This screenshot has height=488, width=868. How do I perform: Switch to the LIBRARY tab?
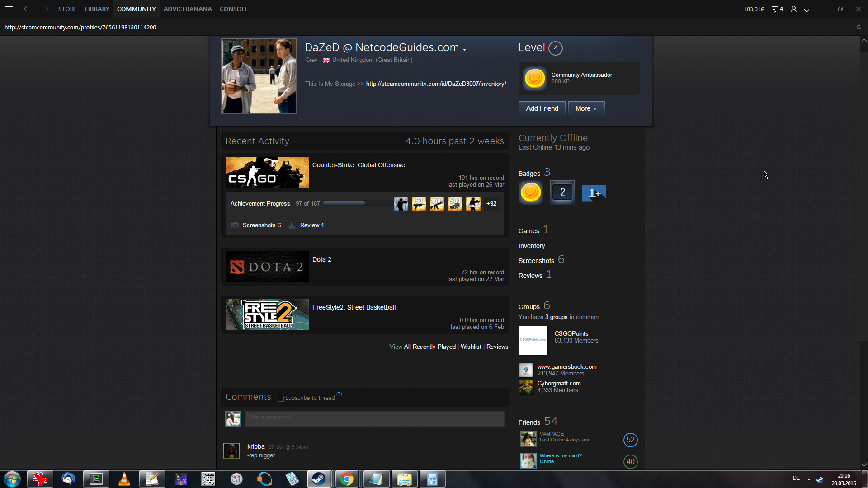click(x=97, y=9)
